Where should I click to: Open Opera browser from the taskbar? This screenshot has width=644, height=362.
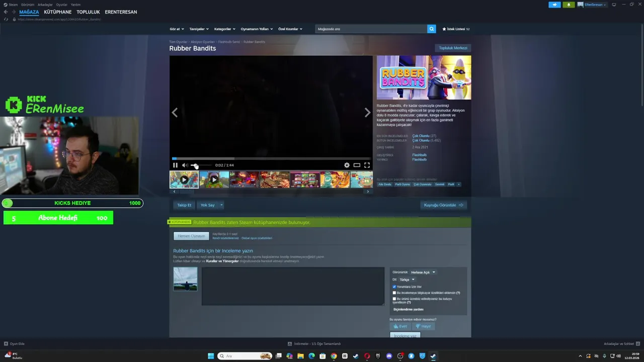click(x=367, y=356)
